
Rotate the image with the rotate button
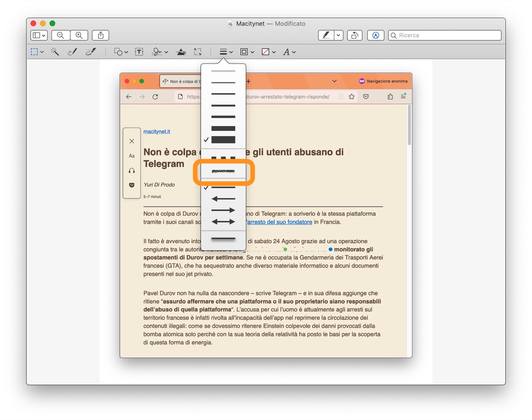pyautogui.click(x=354, y=35)
